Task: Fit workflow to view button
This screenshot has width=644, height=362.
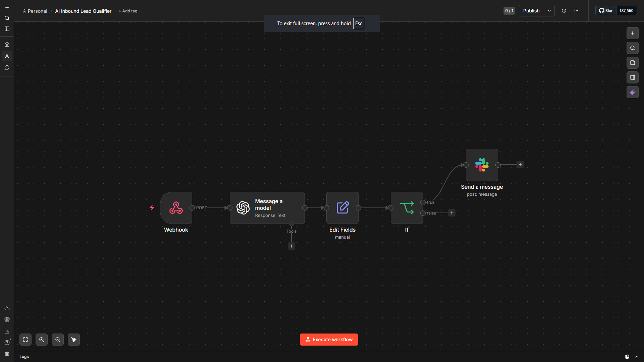Action: 25,340
